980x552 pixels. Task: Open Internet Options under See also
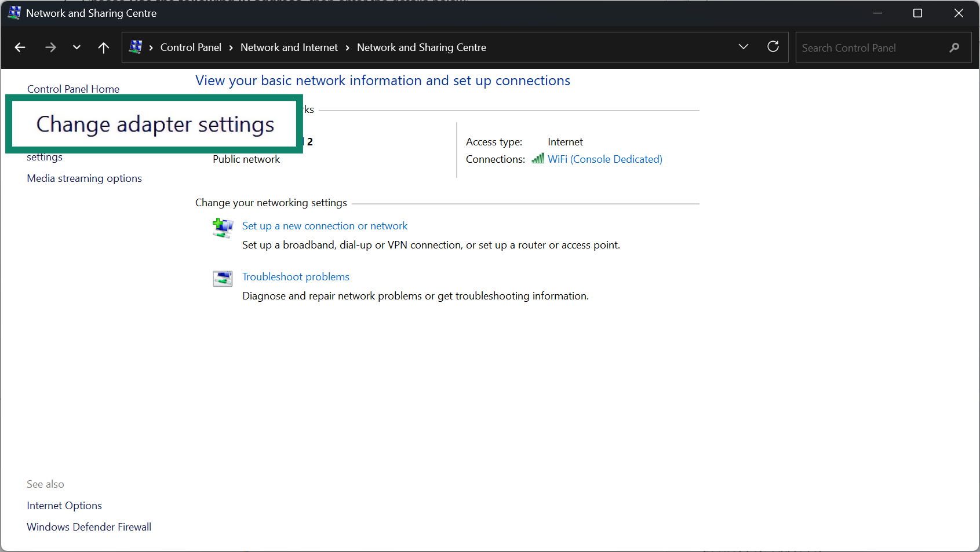point(64,505)
